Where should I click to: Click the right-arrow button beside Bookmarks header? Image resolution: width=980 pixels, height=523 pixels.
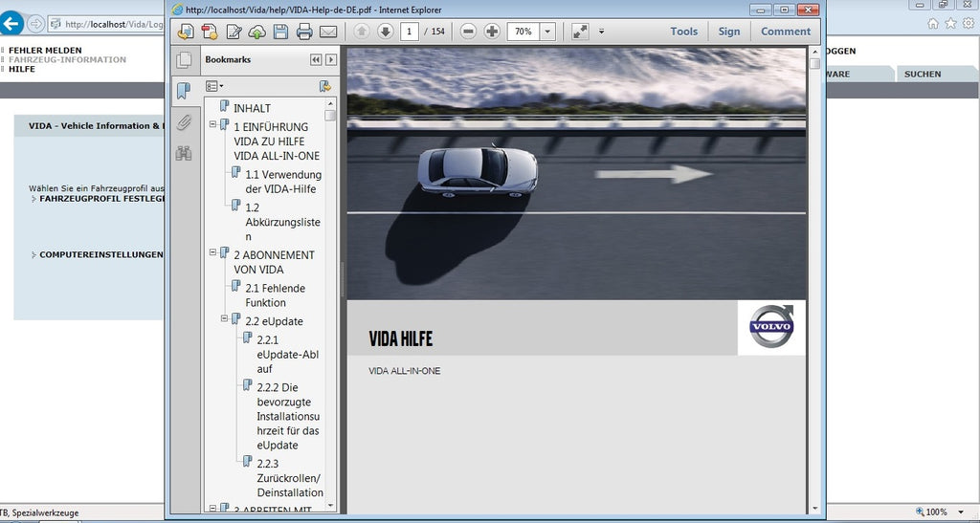pos(331,60)
